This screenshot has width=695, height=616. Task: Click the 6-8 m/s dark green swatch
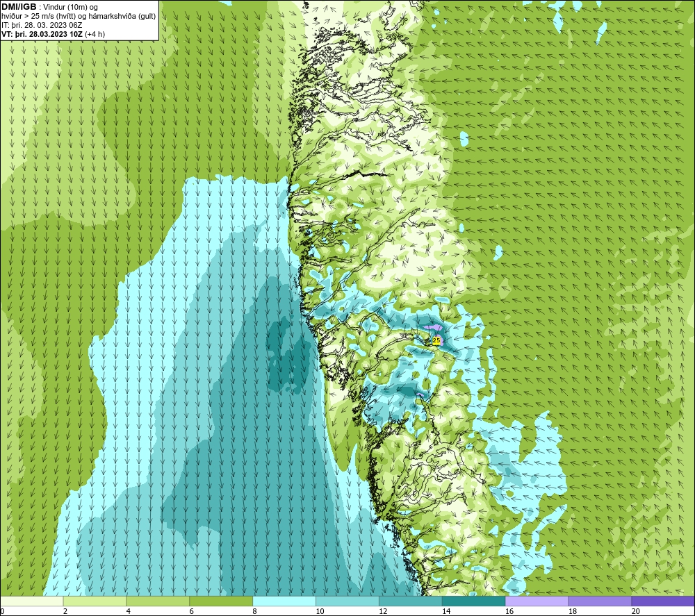point(221,601)
